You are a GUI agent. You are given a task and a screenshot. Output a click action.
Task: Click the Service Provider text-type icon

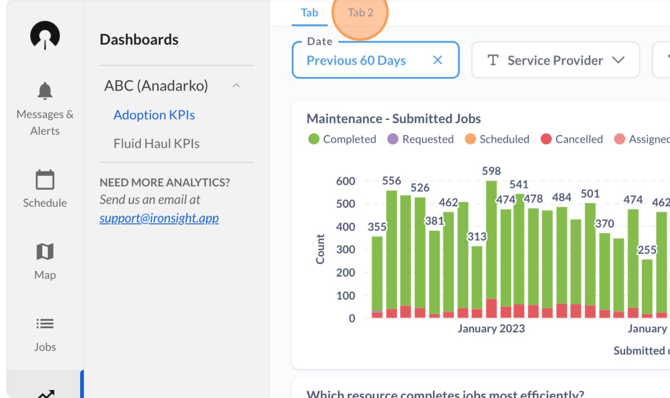pos(493,60)
